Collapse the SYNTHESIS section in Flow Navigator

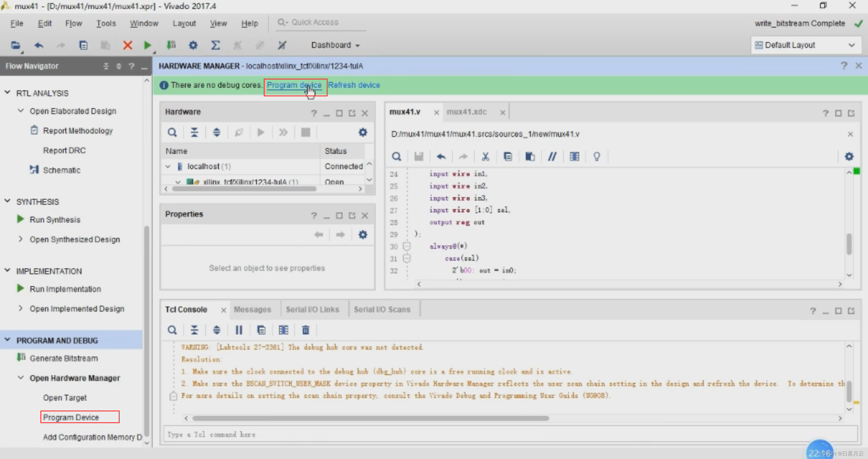pyautogui.click(x=8, y=201)
